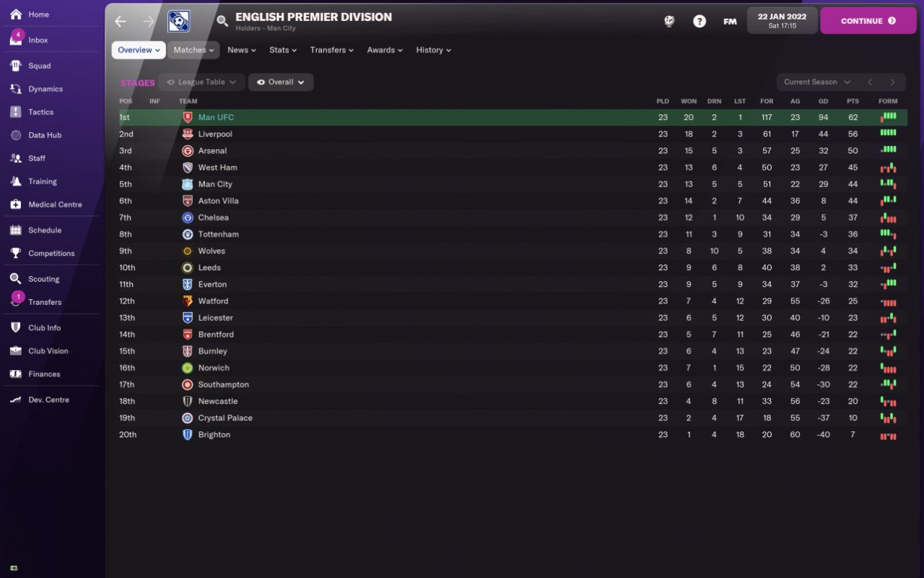Click the search magnifier next to title
The image size is (924, 578).
click(222, 21)
